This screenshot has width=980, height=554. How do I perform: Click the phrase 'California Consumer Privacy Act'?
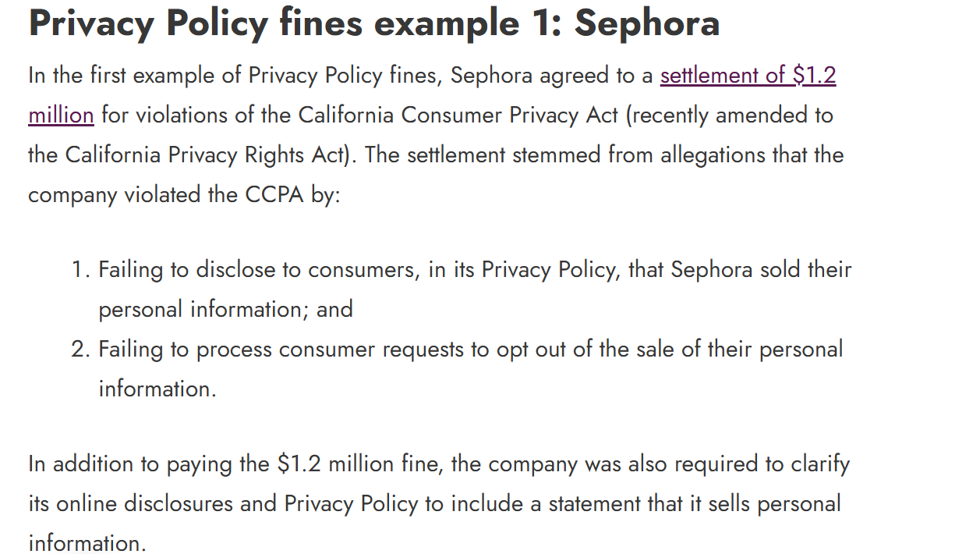click(459, 115)
